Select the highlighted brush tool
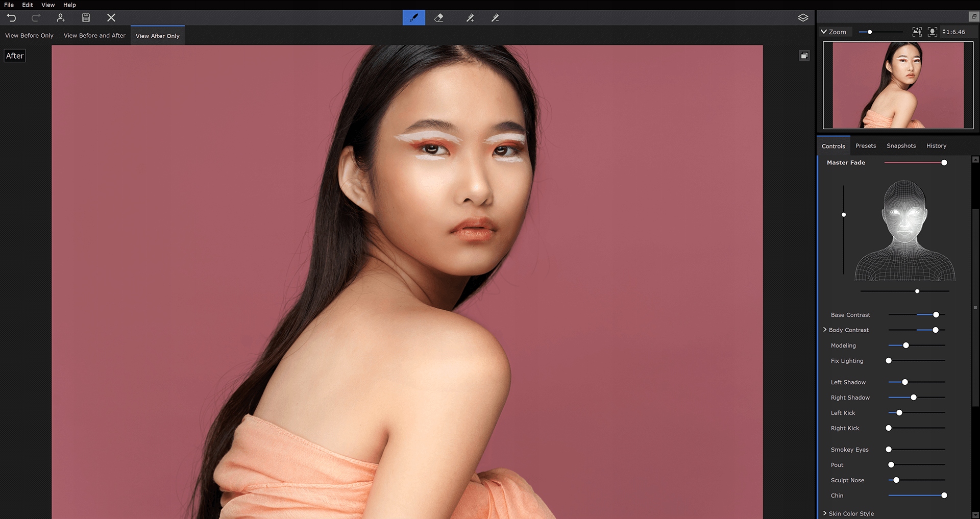This screenshot has height=519, width=980. pyautogui.click(x=413, y=18)
